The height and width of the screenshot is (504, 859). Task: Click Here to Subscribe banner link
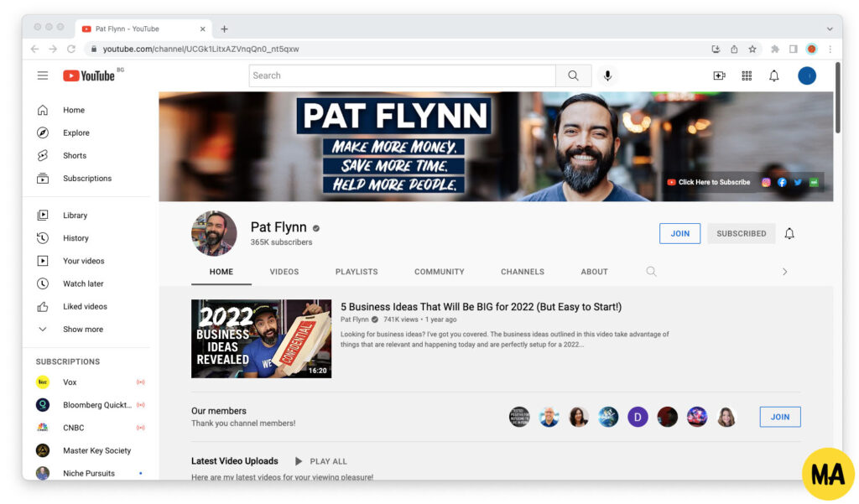pos(709,183)
